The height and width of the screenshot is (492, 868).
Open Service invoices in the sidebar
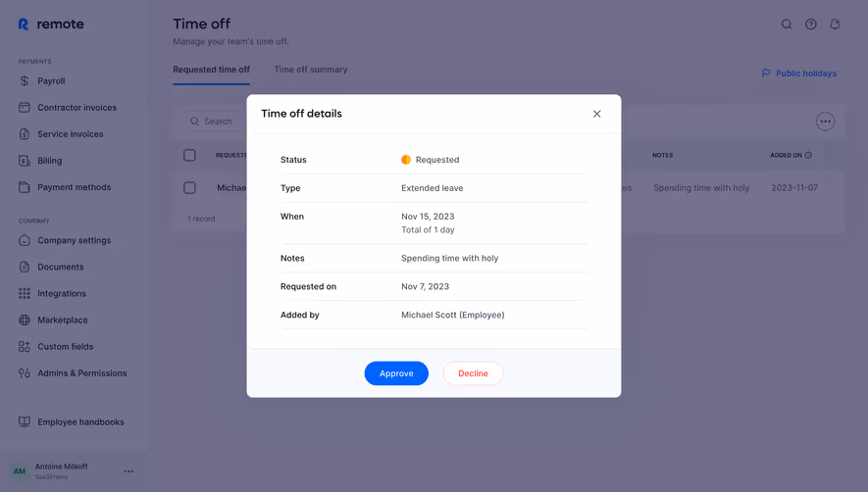[x=71, y=134]
